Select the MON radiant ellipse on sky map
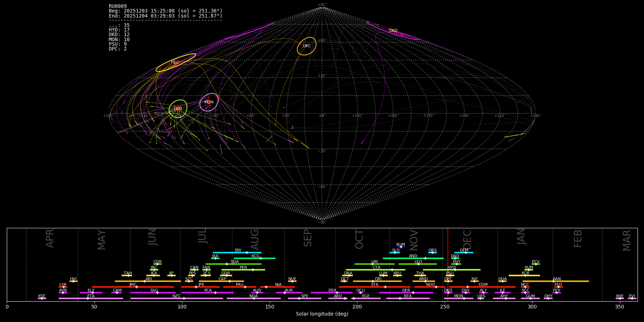This screenshot has height=322, width=644. (x=209, y=102)
